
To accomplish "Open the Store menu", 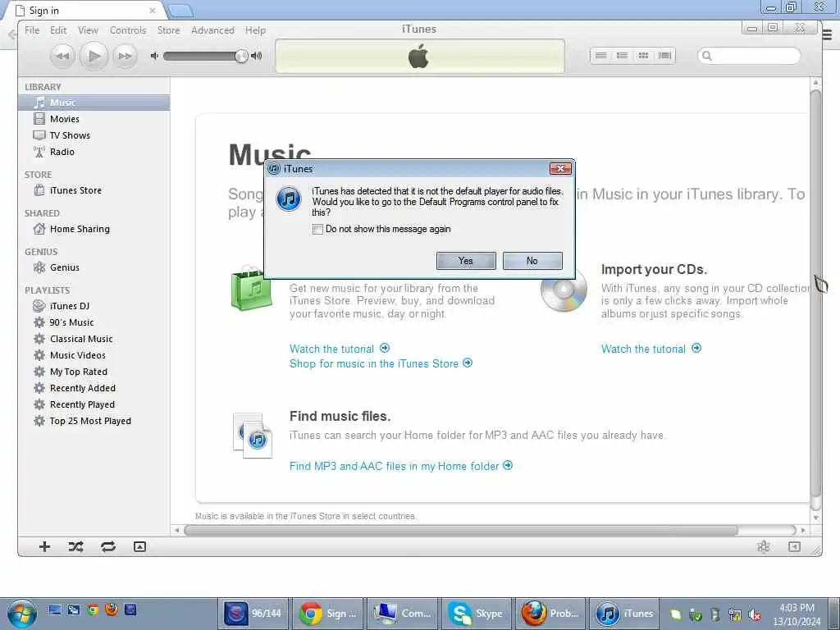I will coord(169,30).
